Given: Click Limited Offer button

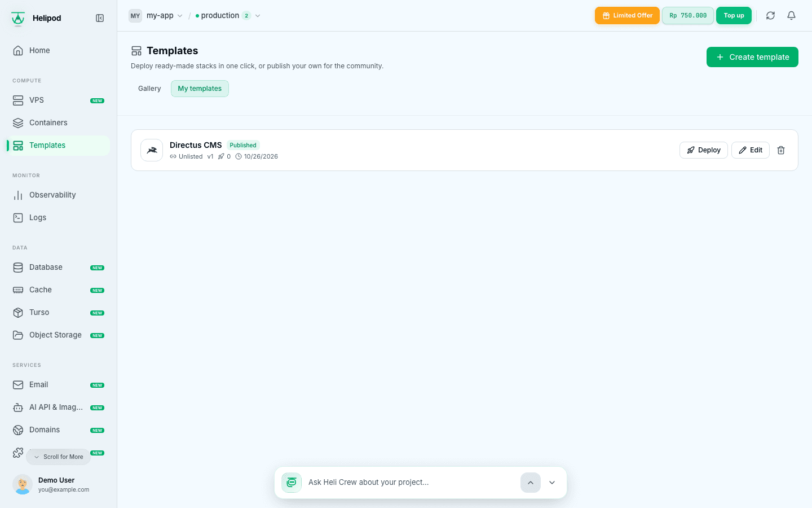Looking at the screenshot, I should 627,16.
